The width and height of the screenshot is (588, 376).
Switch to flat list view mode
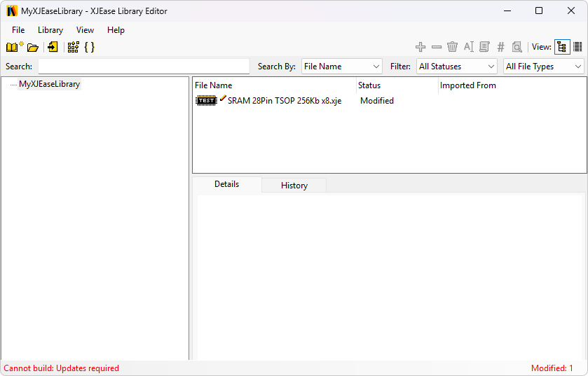click(x=577, y=47)
